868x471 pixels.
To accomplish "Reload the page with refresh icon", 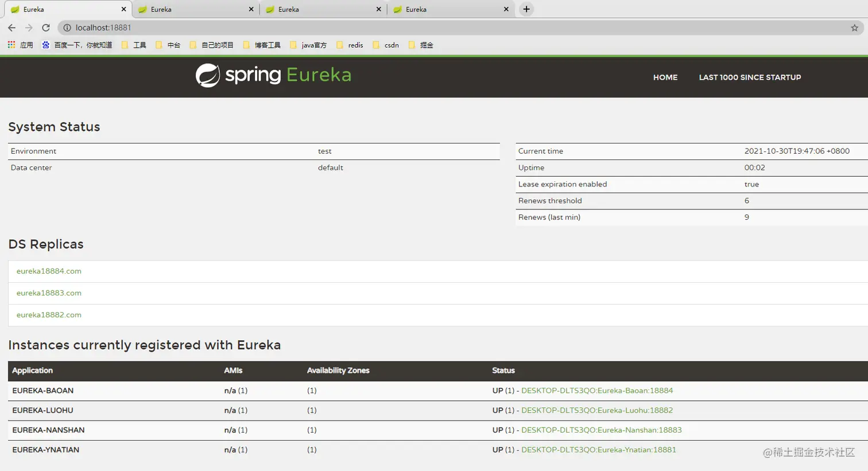I will [x=46, y=28].
